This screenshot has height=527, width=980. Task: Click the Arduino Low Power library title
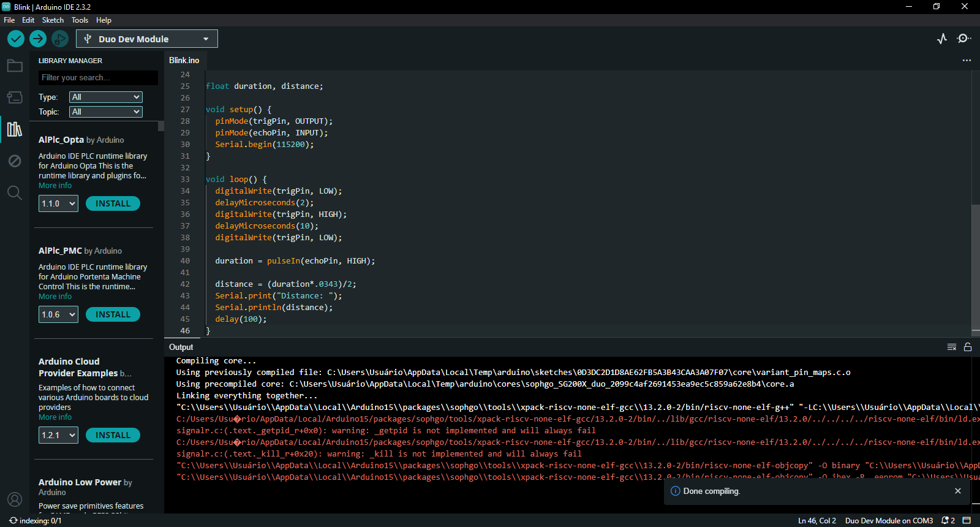click(80, 482)
